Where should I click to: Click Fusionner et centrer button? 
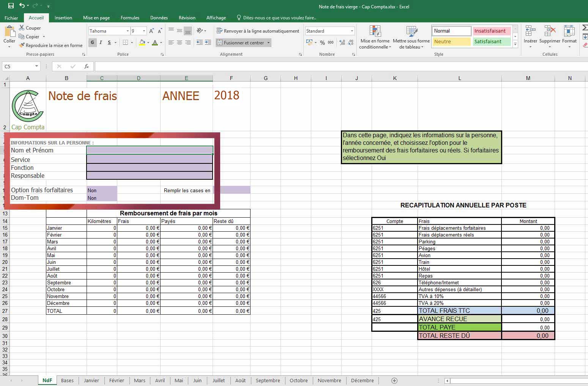(x=241, y=42)
